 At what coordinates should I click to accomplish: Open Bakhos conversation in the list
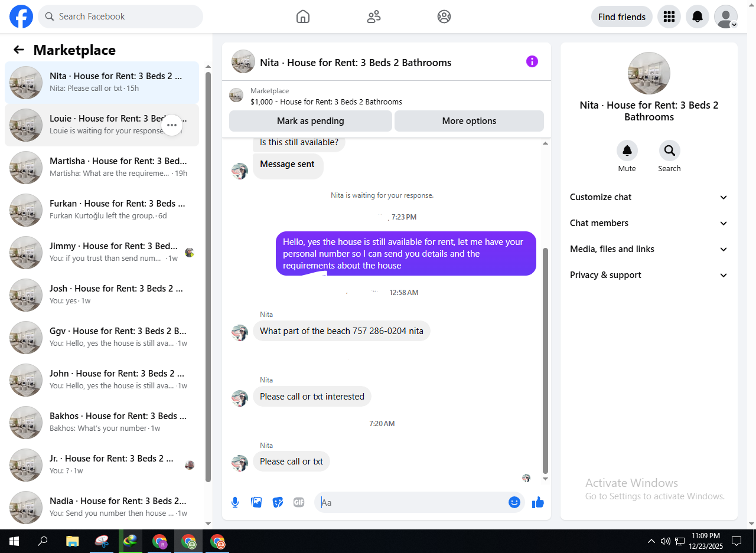[102, 423]
